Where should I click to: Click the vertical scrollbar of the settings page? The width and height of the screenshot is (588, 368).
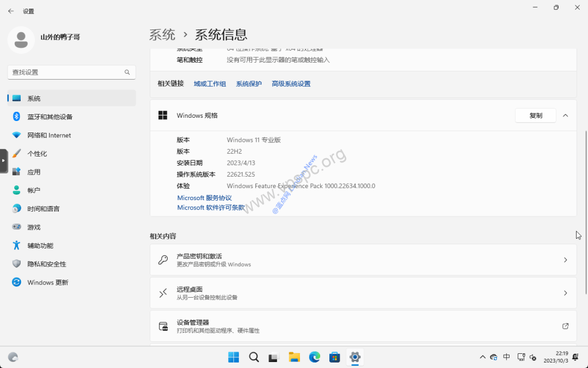tap(586, 212)
